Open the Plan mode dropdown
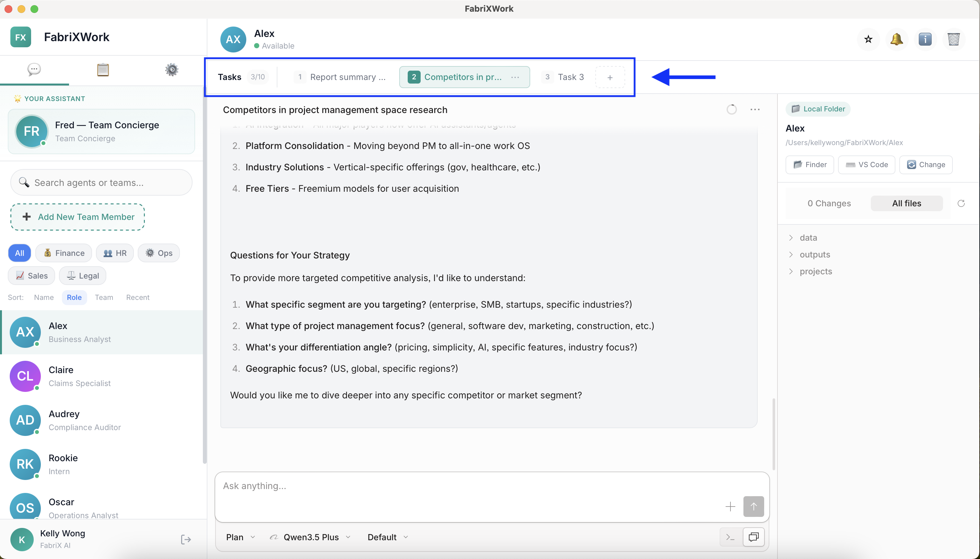 click(240, 537)
